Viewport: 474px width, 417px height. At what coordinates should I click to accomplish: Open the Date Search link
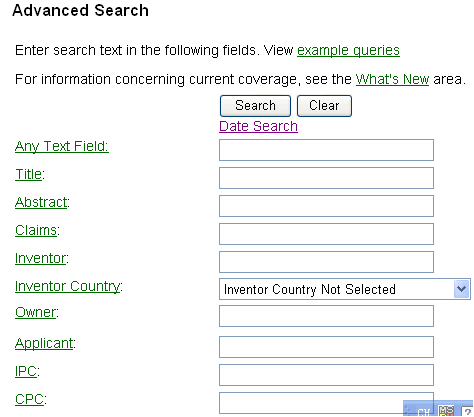(x=258, y=126)
